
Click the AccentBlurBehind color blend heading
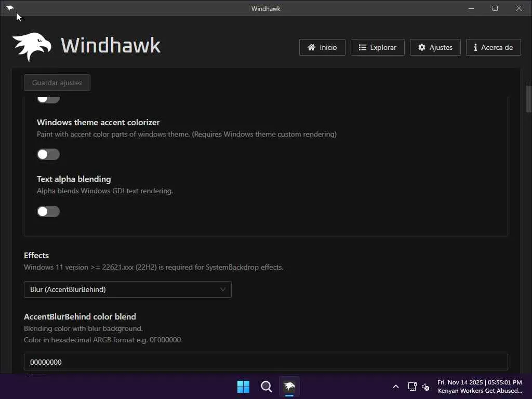79,316
